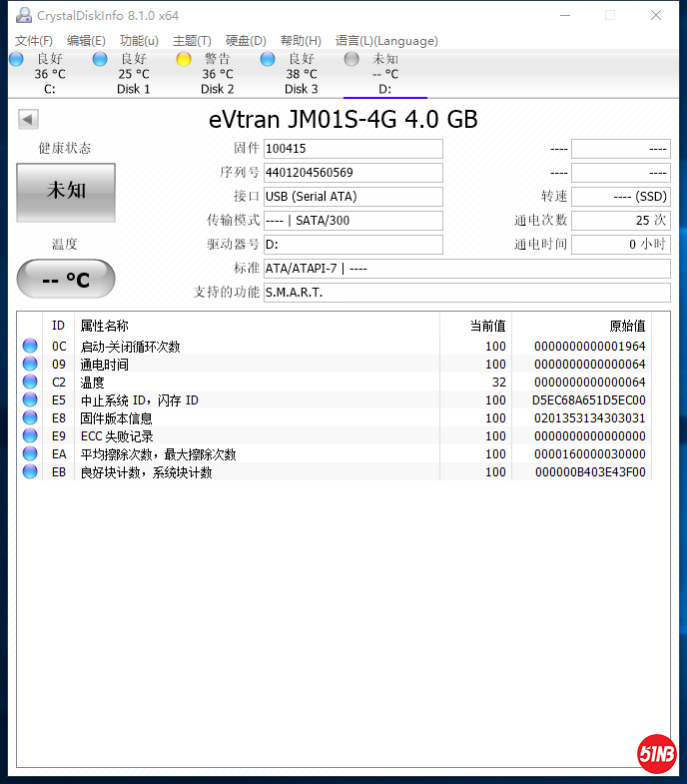
Task: Select the 良好块计数，系统块计数 row
Action: tap(335, 472)
